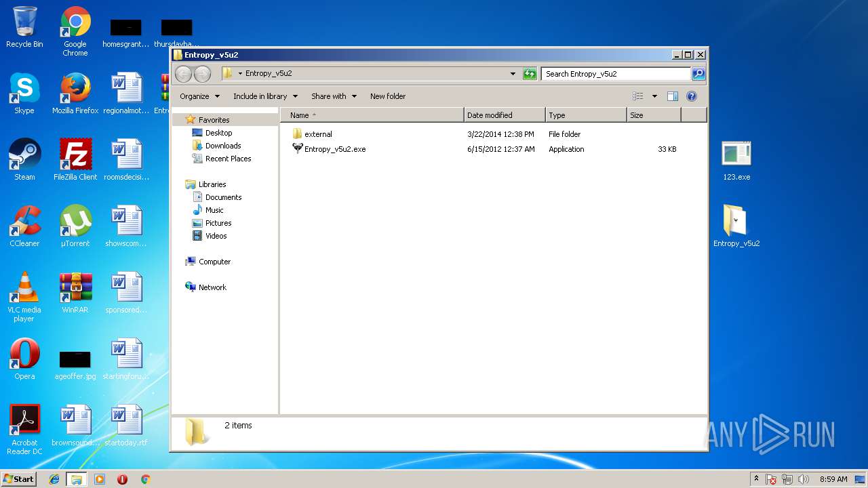Viewport: 868px width, 488px height.
Task: Click the 8:59 AM clock
Action: 833,479
